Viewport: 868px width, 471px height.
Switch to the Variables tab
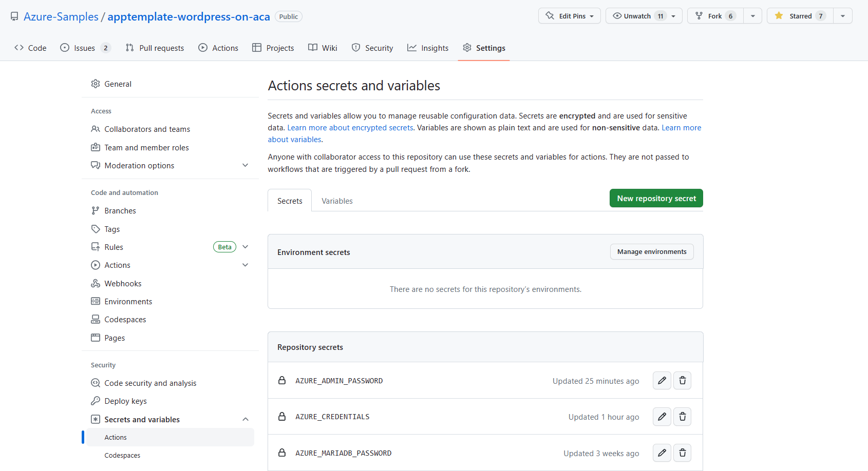pos(337,201)
